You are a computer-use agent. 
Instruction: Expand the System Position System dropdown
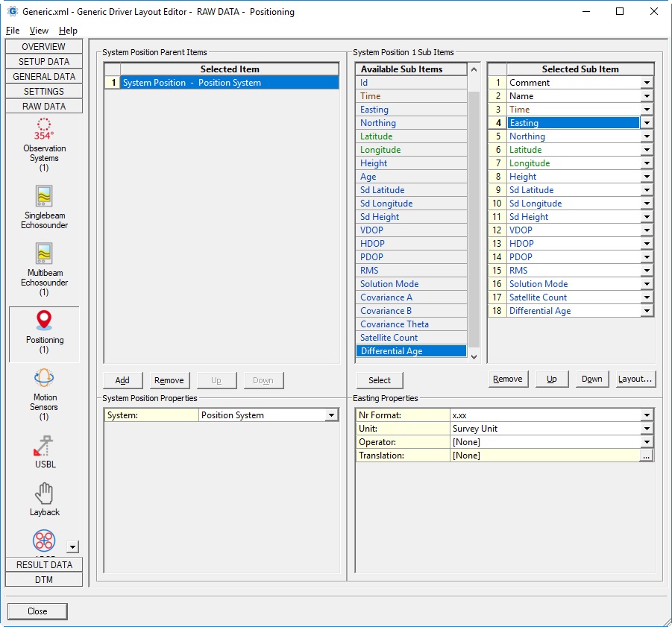pos(332,415)
